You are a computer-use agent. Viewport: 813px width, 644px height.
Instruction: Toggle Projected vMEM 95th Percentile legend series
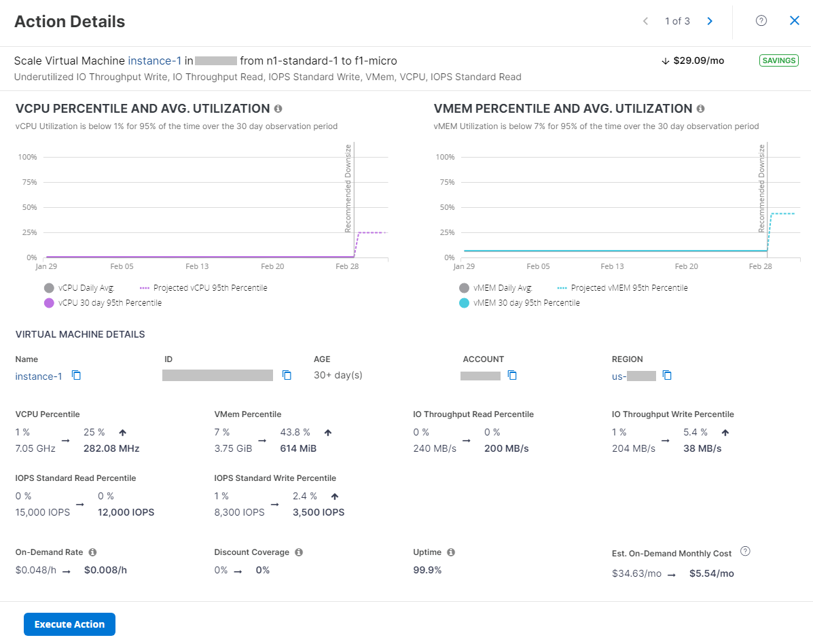click(623, 288)
